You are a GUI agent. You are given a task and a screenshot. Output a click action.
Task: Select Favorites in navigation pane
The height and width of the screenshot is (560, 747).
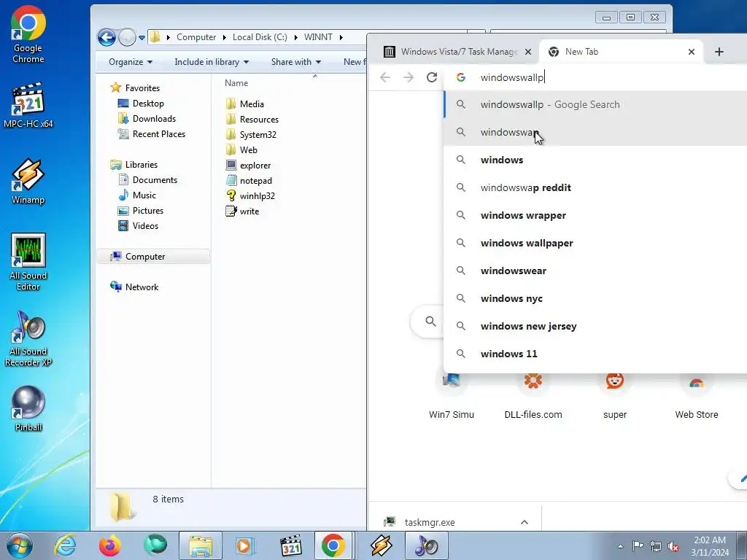[135, 88]
